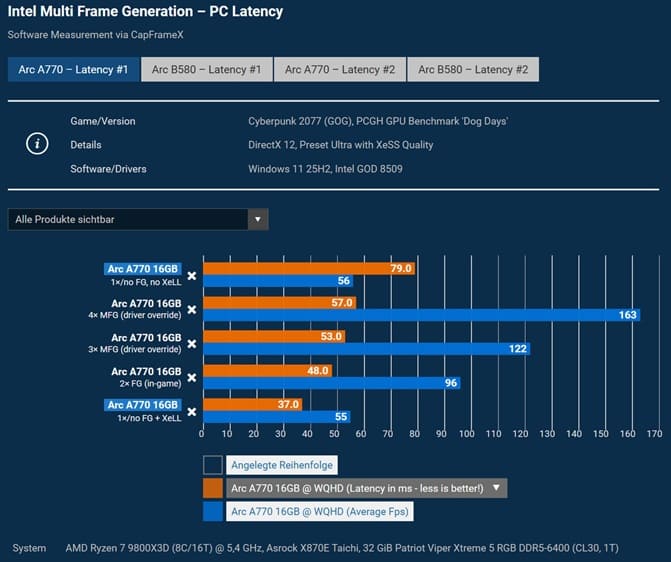The width and height of the screenshot is (671, 562).
Task: Click the blue Average Fps color swatch
Action: click(212, 512)
